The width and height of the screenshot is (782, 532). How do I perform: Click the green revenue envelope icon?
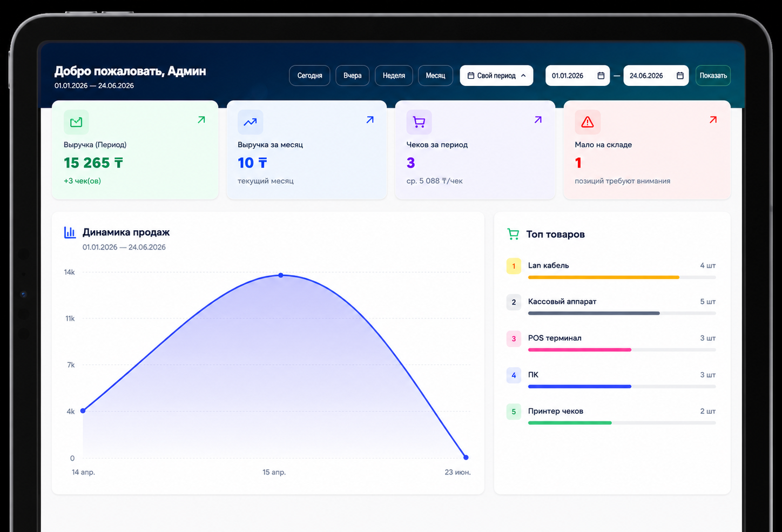[x=76, y=122]
